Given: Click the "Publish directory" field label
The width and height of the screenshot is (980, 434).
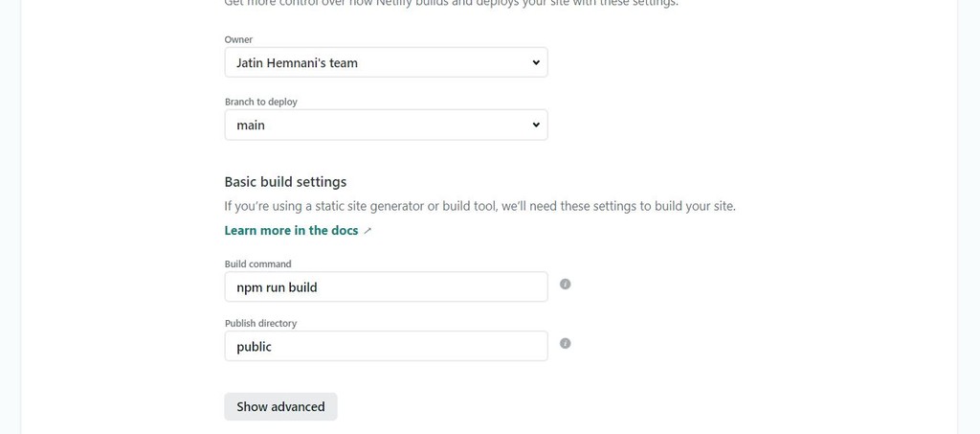Looking at the screenshot, I should tap(260, 323).
